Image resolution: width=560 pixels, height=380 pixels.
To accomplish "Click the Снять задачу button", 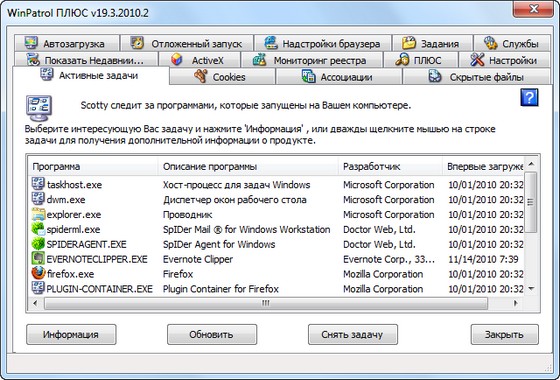I will pyautogui.click(x=352, y=335).
